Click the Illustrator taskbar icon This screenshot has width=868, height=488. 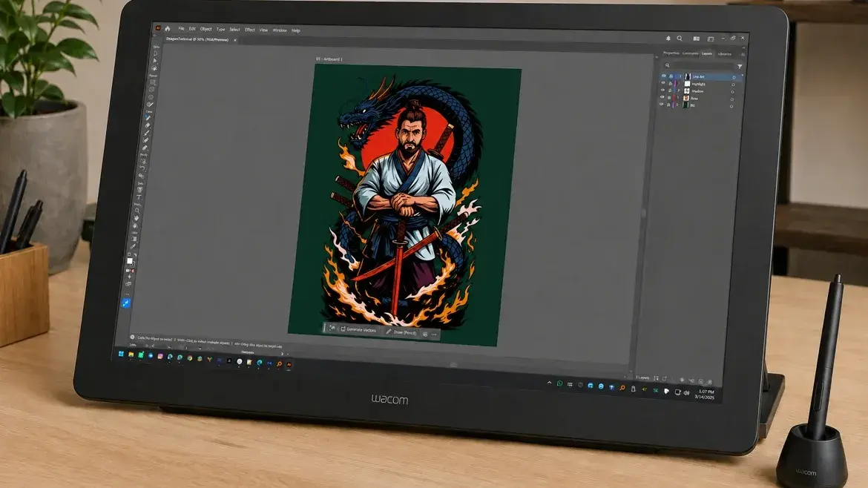289,364
